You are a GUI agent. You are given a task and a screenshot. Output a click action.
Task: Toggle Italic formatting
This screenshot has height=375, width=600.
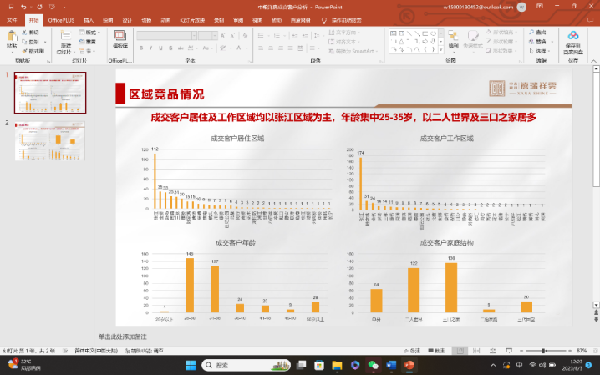click(x=151, y=48)
